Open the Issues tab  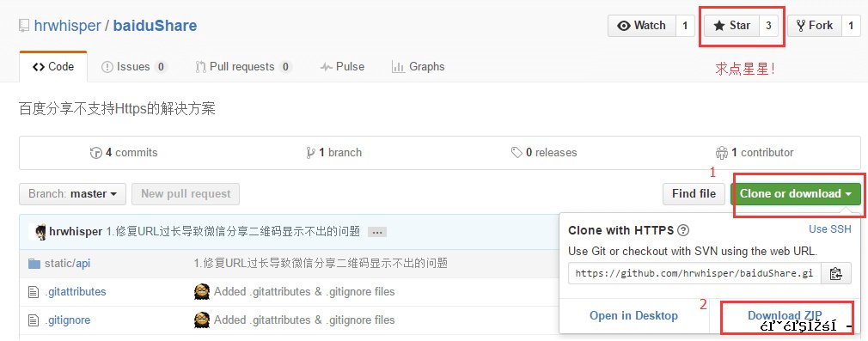134,67
